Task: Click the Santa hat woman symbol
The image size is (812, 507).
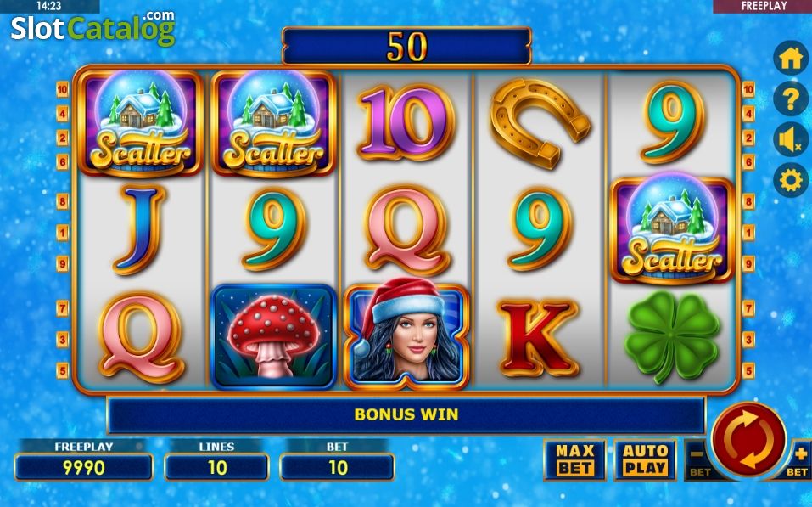Action: (x=406, y=335)
